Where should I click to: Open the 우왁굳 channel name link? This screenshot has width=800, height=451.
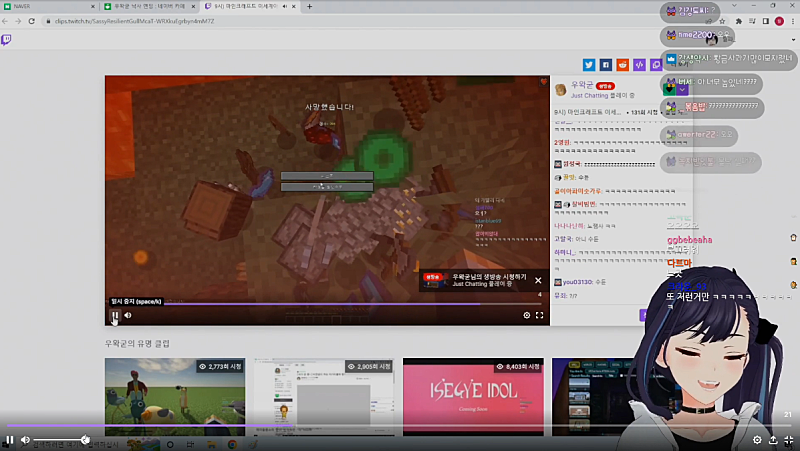582,85
